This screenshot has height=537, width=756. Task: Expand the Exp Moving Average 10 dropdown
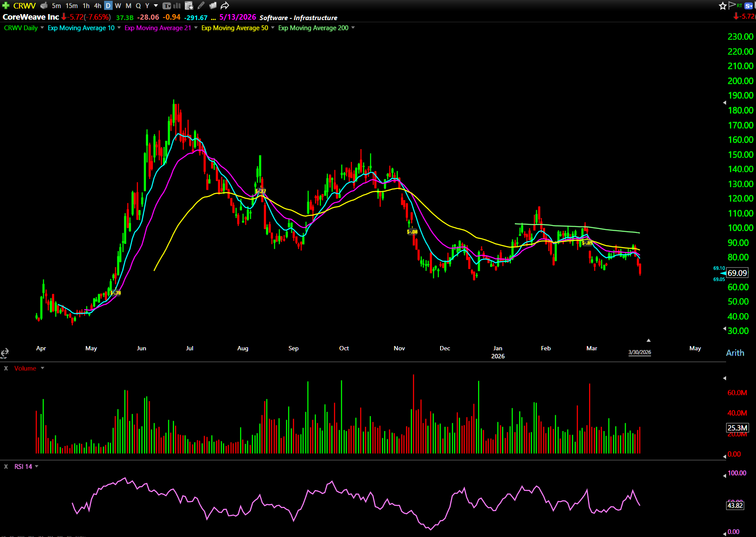pos(119,28)
